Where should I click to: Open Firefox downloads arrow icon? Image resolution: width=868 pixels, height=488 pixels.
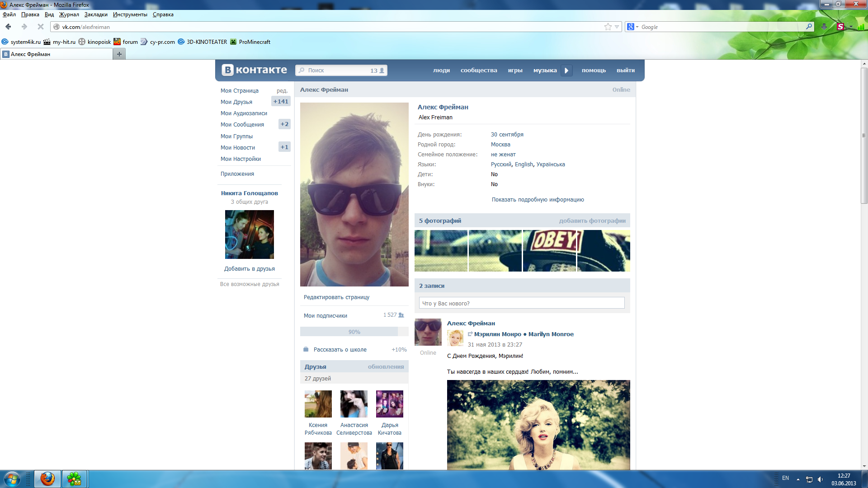click(824, 27)
